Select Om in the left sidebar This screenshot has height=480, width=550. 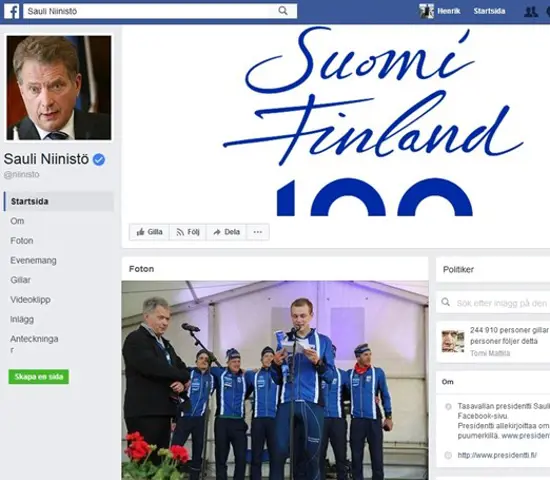coord(18,221)
